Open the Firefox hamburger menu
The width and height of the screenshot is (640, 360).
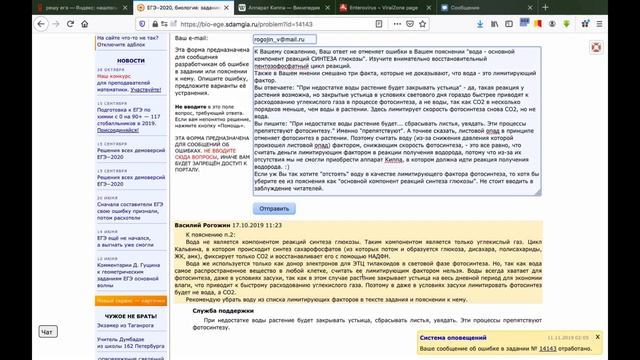pos(599,24)
